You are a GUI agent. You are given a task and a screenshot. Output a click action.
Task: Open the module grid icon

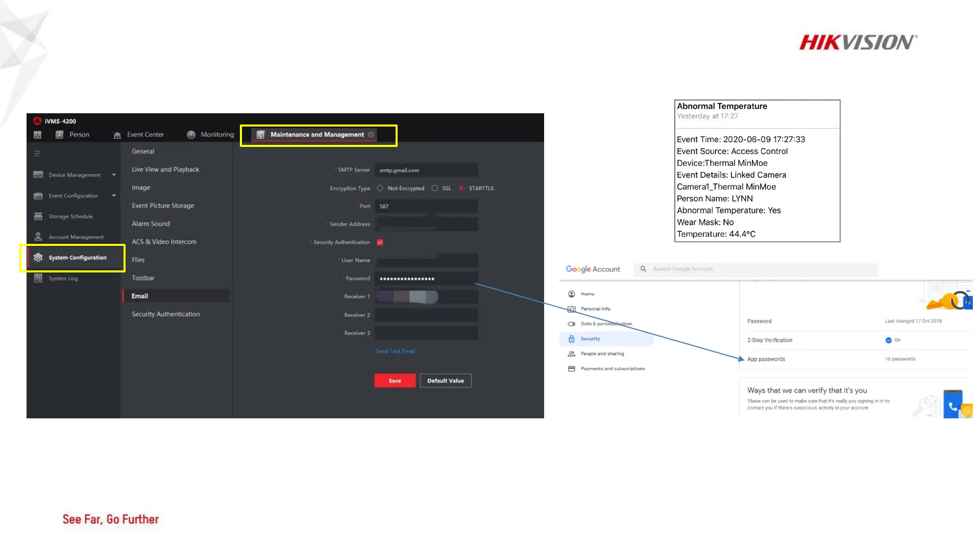click(37, 135)
